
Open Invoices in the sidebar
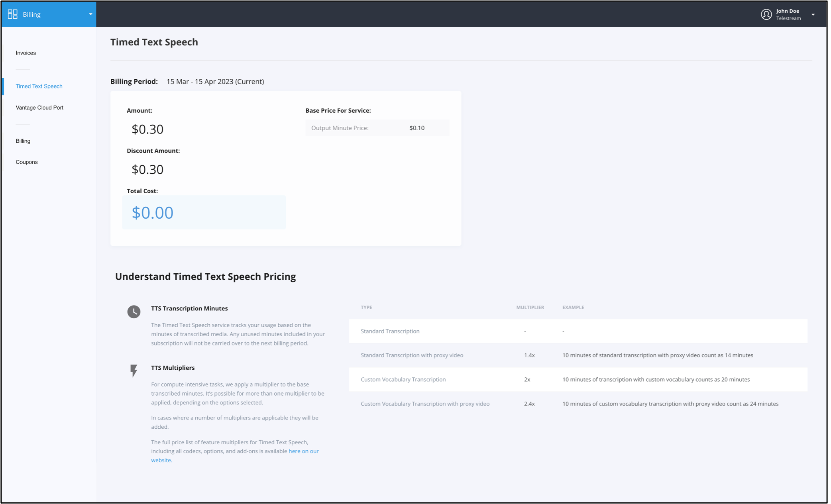[26, 53]
